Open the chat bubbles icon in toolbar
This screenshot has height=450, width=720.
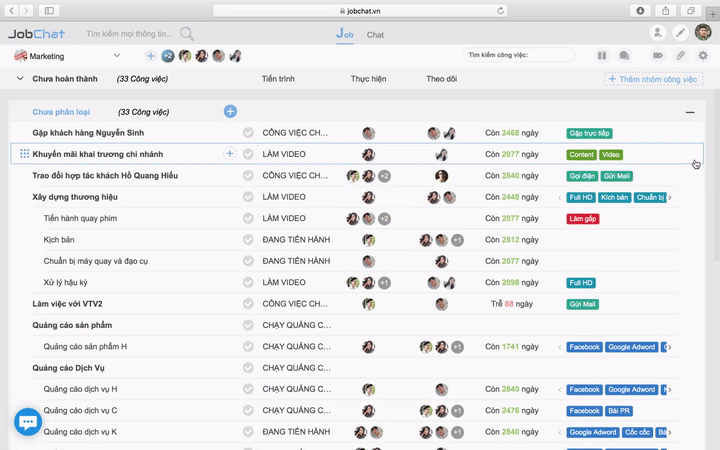click(x=624, y=56)
